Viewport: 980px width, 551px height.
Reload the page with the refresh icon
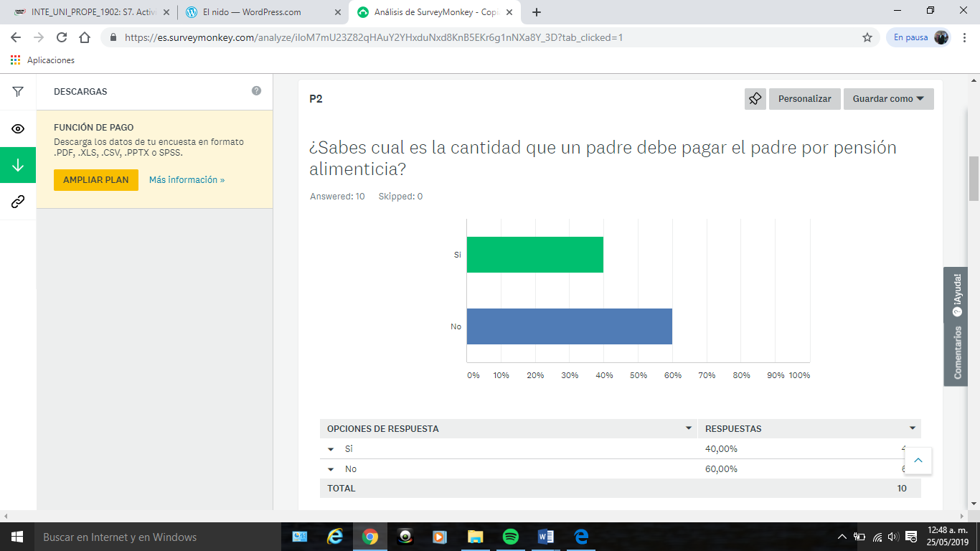(62, 37)
